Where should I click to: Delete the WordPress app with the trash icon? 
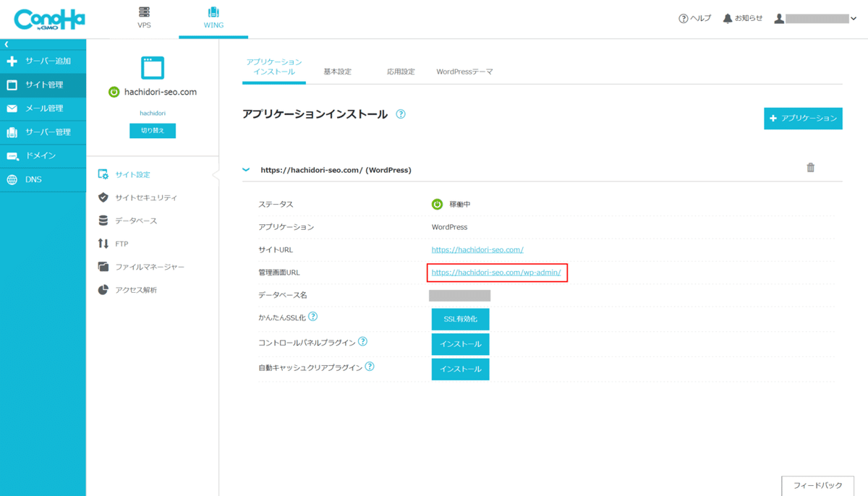click(811, 168)
